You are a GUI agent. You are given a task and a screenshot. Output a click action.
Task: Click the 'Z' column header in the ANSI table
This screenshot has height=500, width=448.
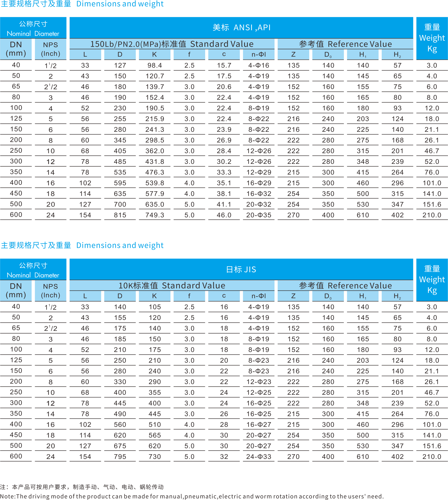pos(293,54)
